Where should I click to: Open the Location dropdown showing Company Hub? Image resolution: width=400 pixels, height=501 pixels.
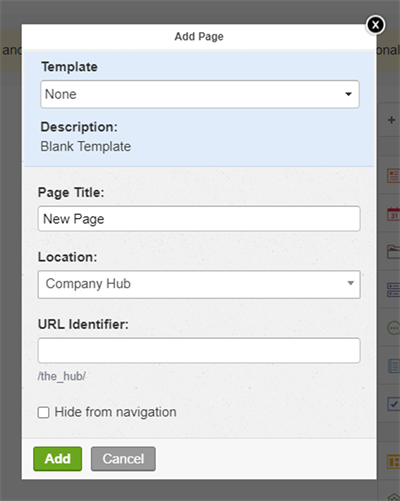pyautogui.click(x=199, y=284)
